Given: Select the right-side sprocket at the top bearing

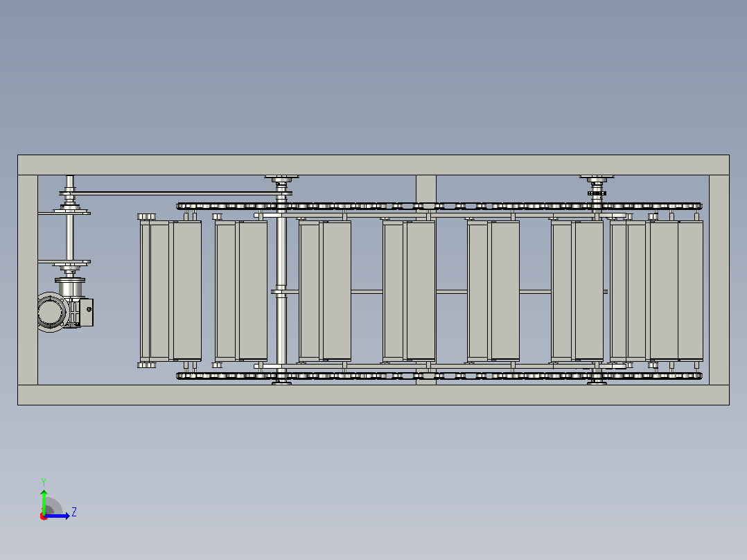Looking at the screenshot, I should pyautogui.click(x=597, y=193).
